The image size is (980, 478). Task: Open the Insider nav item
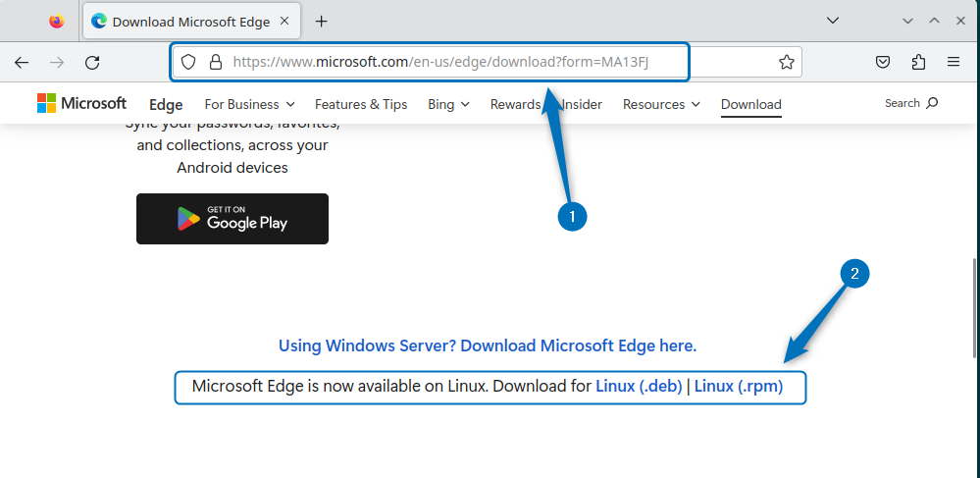[583, 104]
